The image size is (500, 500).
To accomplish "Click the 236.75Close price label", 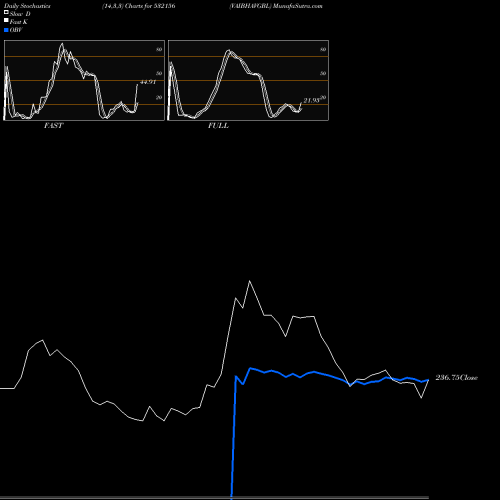I will pyautogui.click(x=457, y=378).
